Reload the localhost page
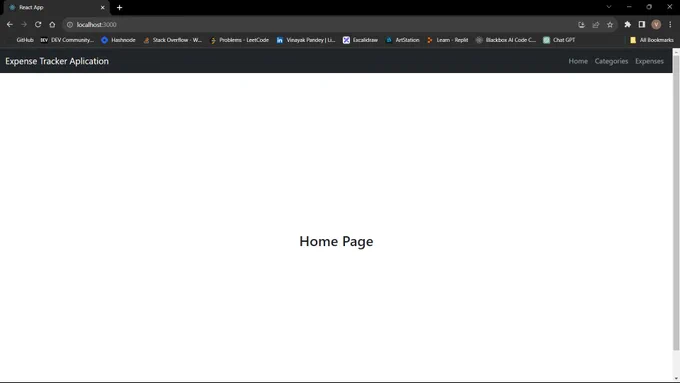Image resolution: width=680 pixels, height=383 pixels. (38, 25)
